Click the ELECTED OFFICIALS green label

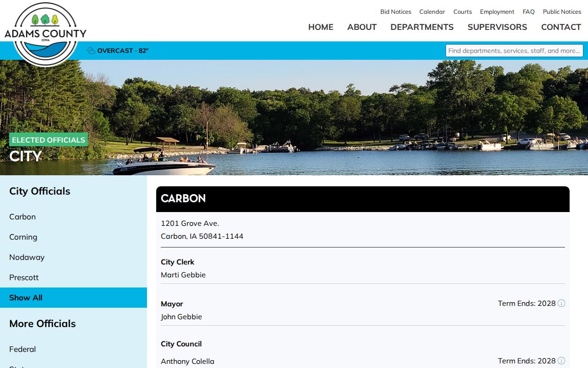click(49, 140)
